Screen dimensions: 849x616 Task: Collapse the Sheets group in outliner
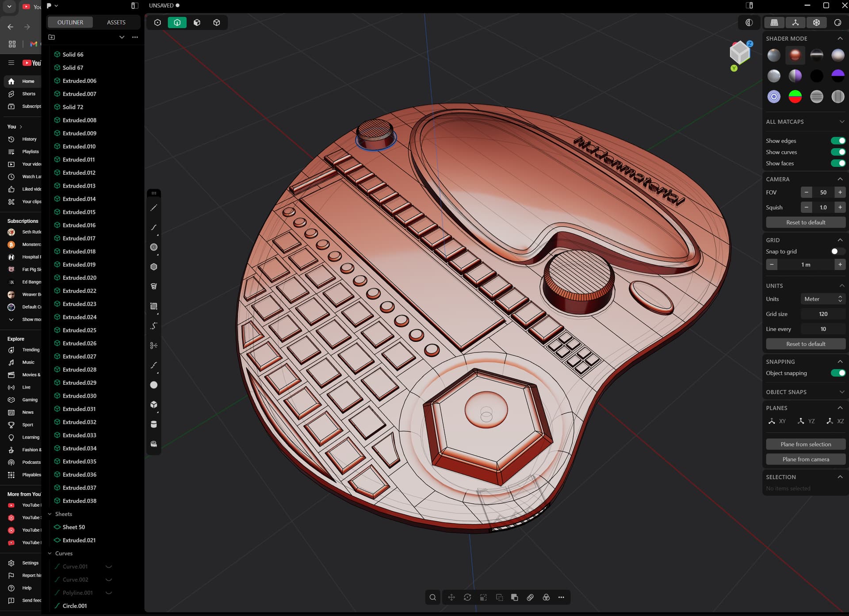[50, 514]
